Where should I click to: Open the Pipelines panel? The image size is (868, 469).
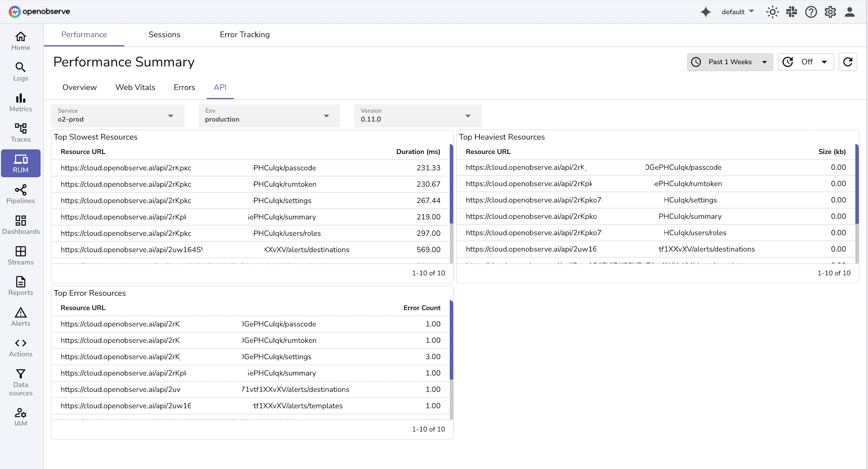click(20, 194)
